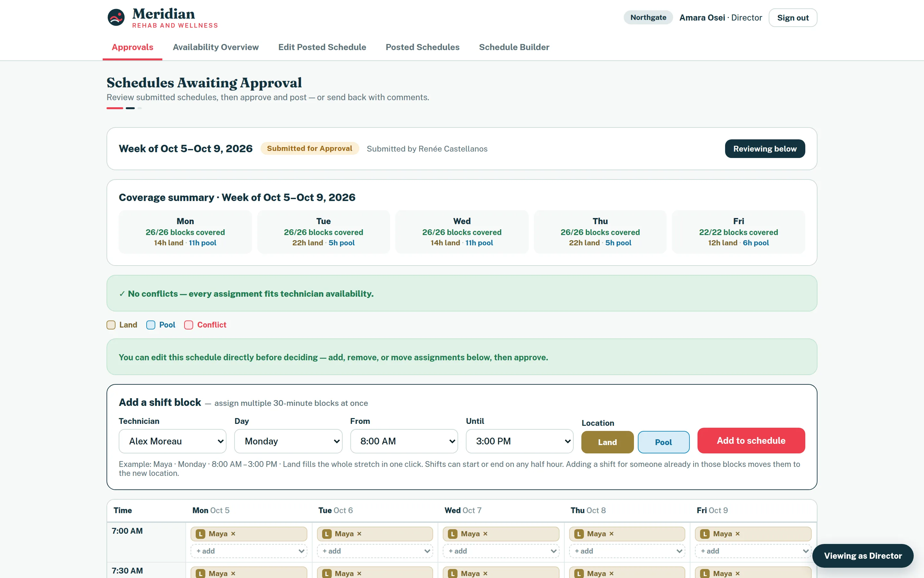The width and height of the screenshot is (924, 578).
Task: Open the Until time dropdown
Action: [520, 441]
